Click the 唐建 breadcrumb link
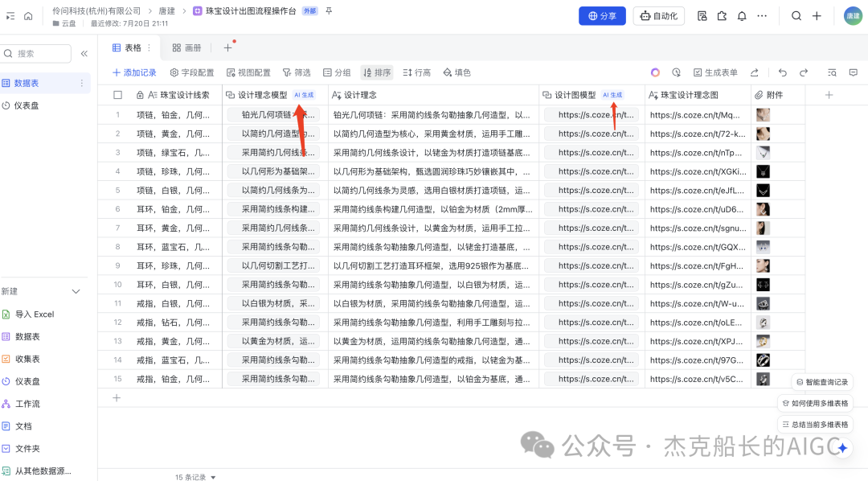Image resolution: width=868 pixels, height=481 pixels. click(x=166, y=11)
